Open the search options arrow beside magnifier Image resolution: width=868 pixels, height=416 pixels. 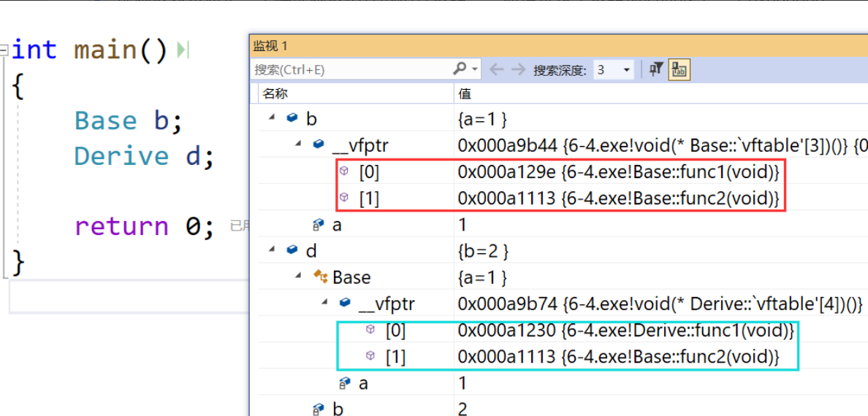474,70
